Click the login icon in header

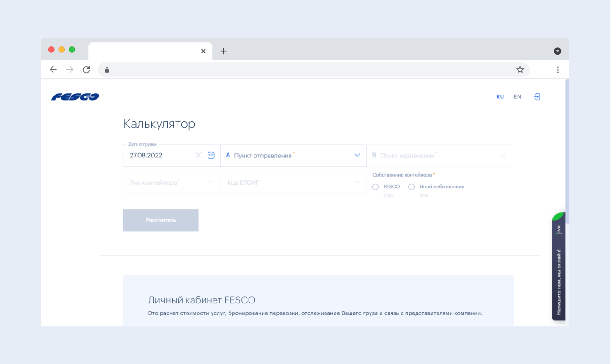537,96
